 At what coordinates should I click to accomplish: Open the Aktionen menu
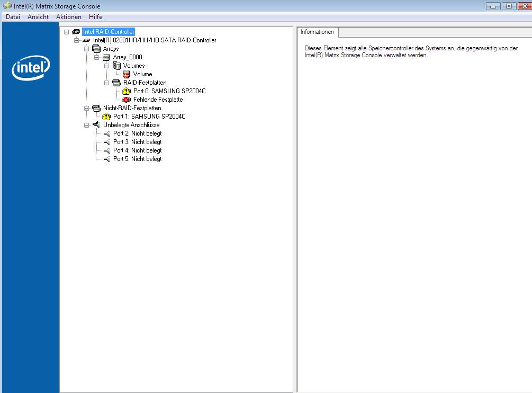(68, 17)
